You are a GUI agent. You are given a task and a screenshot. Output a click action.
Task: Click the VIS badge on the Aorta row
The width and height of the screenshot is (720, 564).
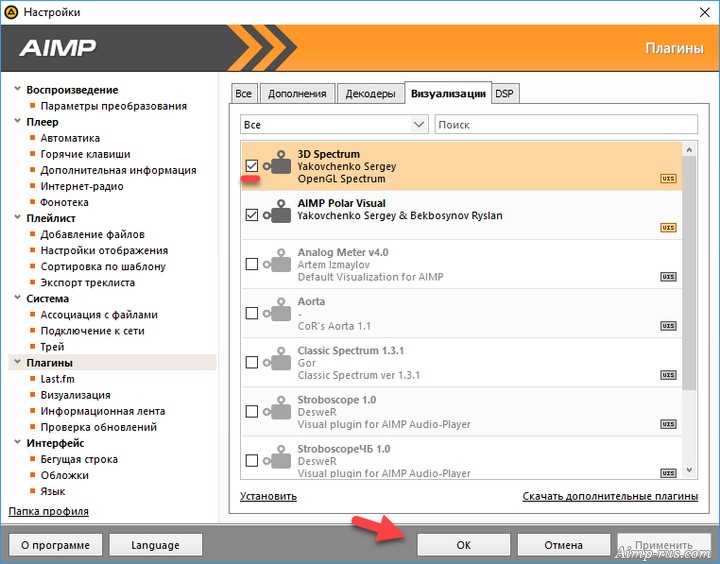click(x=668, y=326)
